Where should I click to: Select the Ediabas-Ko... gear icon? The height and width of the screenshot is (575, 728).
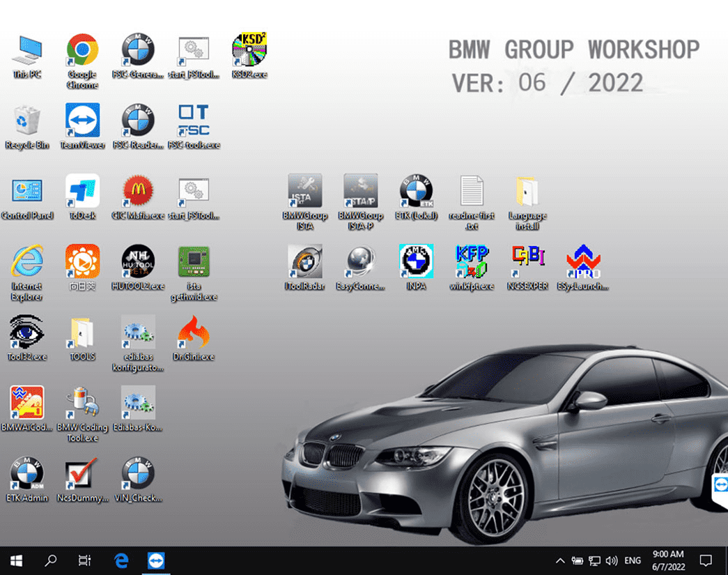click(138, 409)
